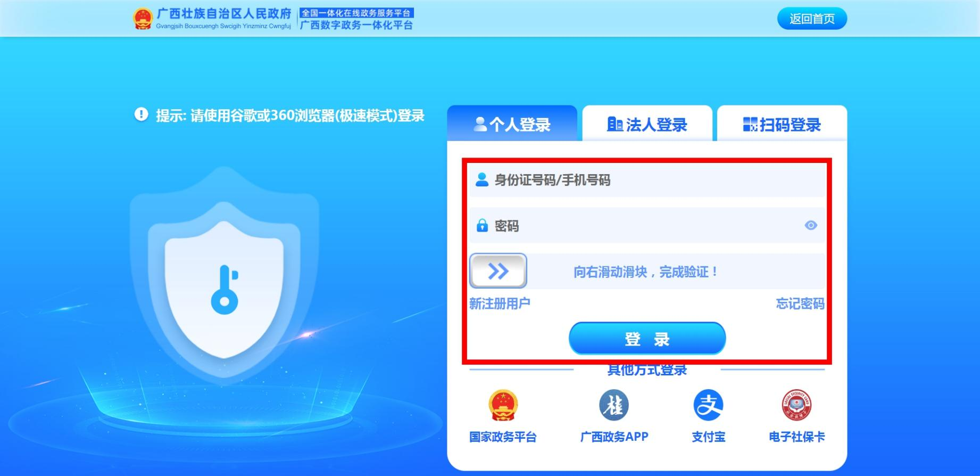Switch to 扫码登录 tab

pos(782,124)
